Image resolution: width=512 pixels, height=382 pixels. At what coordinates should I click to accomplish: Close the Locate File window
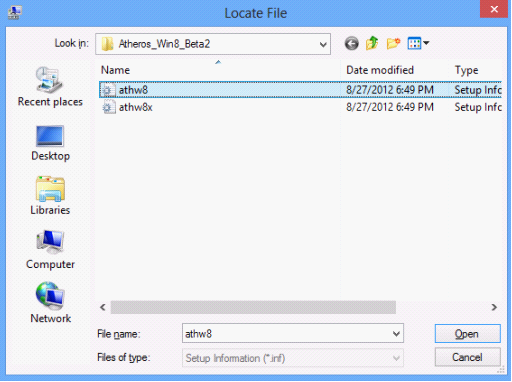(x=494, y=9)
